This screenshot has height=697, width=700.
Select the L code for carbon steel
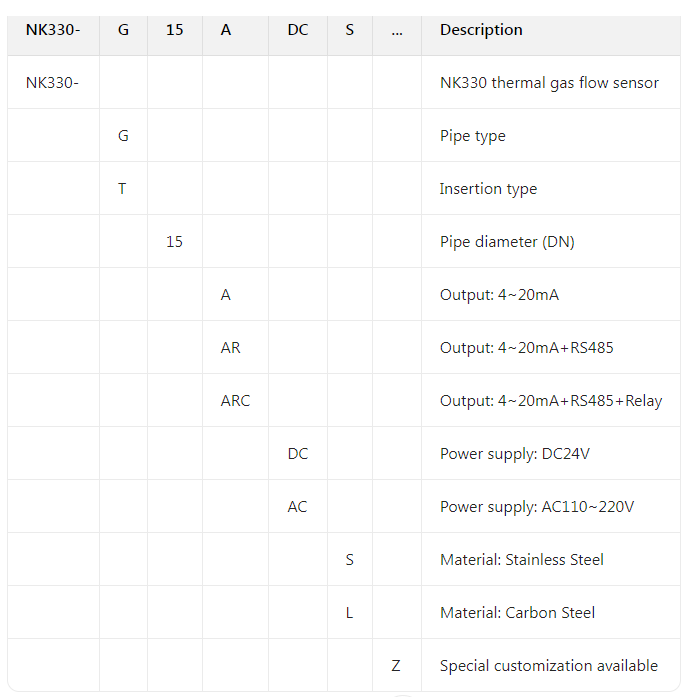349,613
